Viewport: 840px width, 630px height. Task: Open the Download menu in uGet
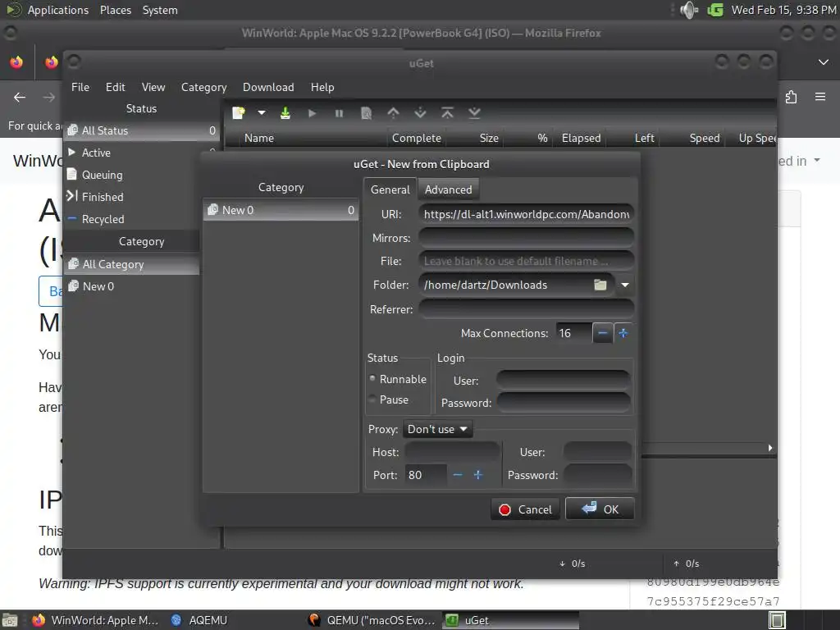(x=268, y=87)
